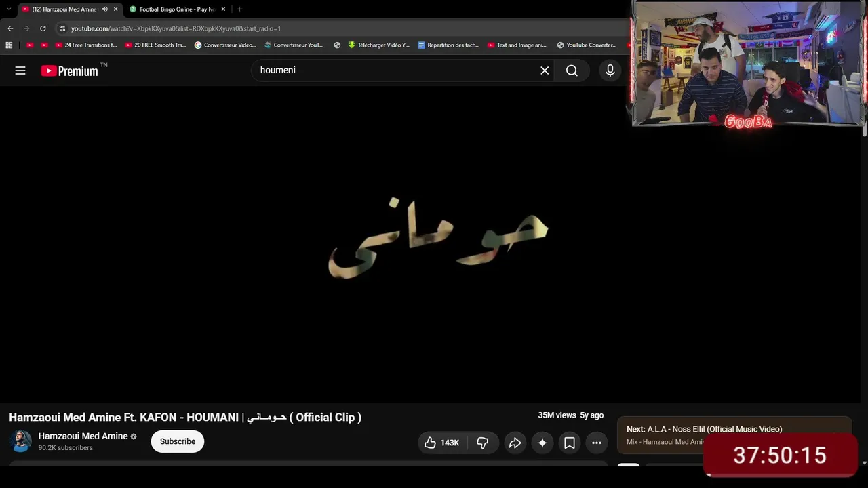The image size is (868, 488).
Task: Open the Repartition des tach... bookmark
Action: point(448,45)
